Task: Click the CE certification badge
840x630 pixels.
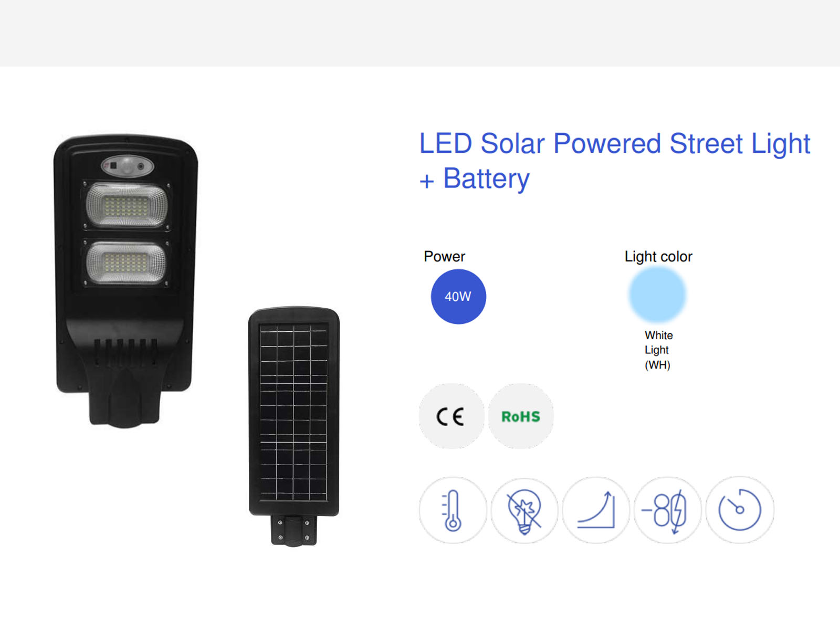Action: 451,416
